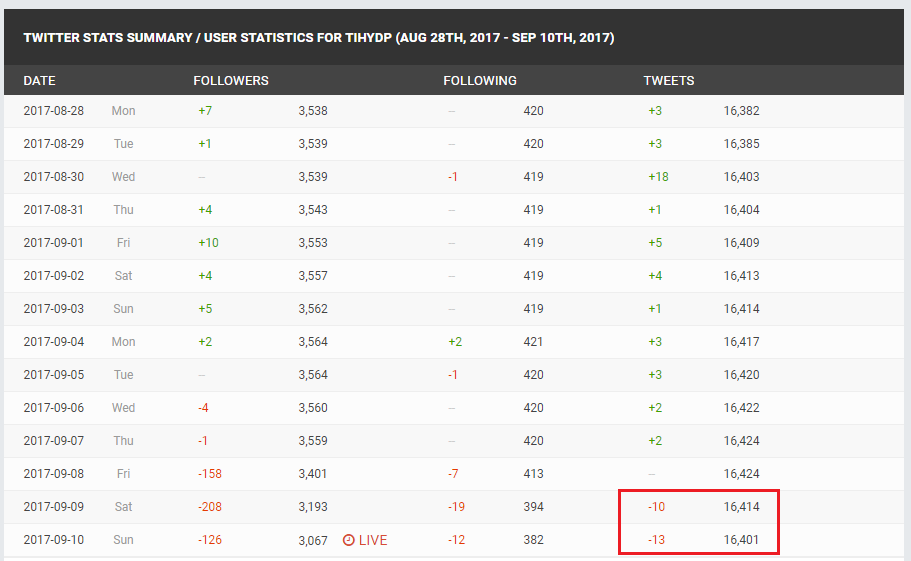Click followers count 3,553

(313, 243)
